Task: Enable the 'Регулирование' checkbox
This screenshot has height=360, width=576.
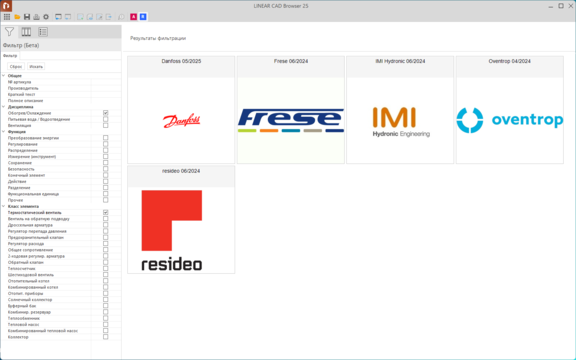Action: (106, 144)
